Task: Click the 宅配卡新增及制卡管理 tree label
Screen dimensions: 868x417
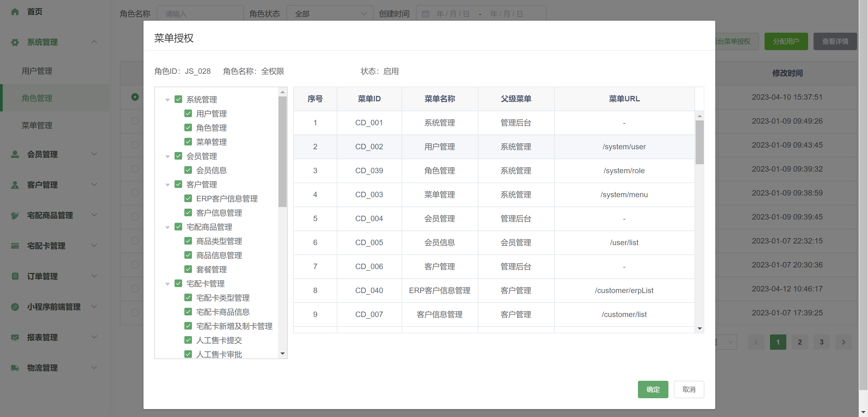Action: click(x=234, y=326)
